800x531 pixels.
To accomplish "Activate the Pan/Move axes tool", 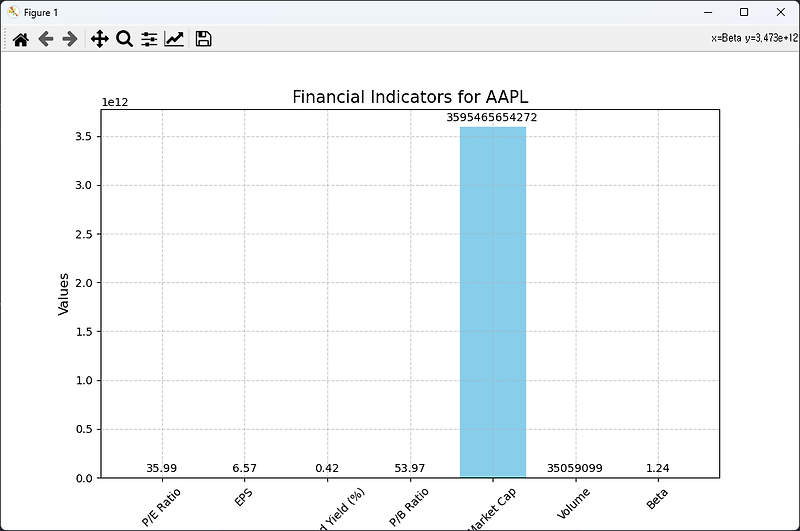I will pos(99,39).
